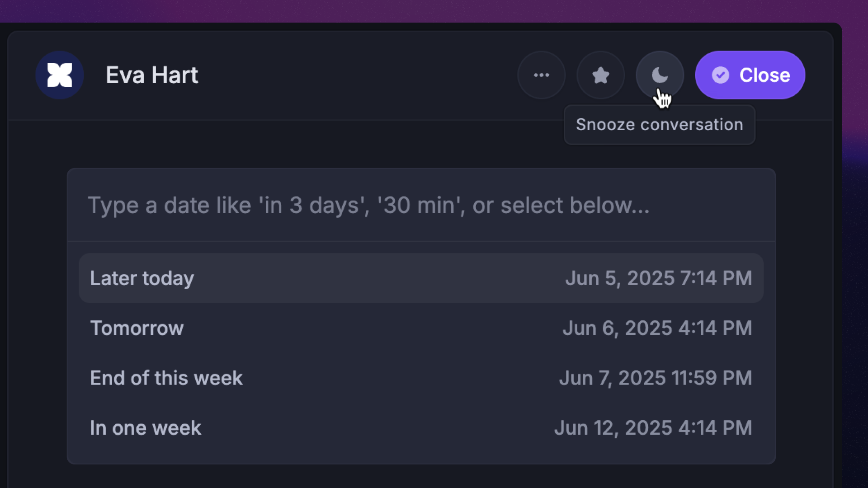The height and width of the screenshot is (488, 868).
Task: Choose "Tomorrow" from the snooze list
Action: tap(137, 328)
